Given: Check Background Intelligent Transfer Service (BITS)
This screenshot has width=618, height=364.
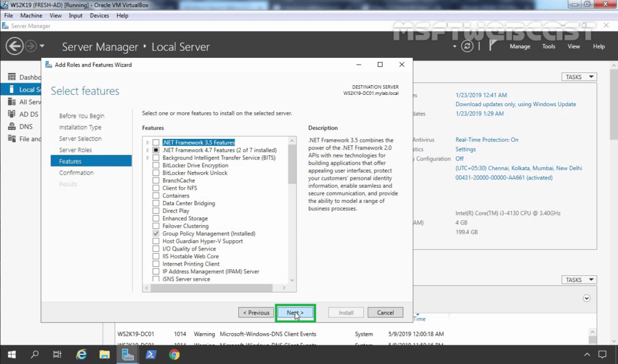Looking at the screenshot, I should click(x=156, y=158).
